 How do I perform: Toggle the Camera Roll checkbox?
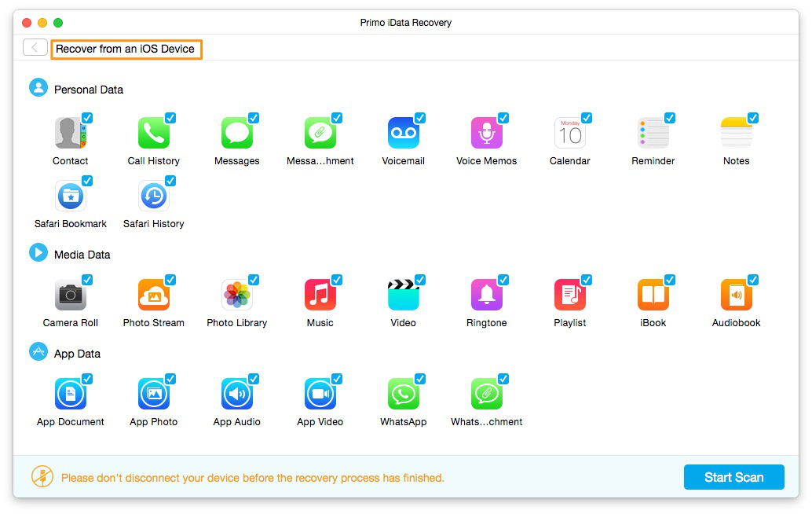pyautogui.click(x=87, y=280)
